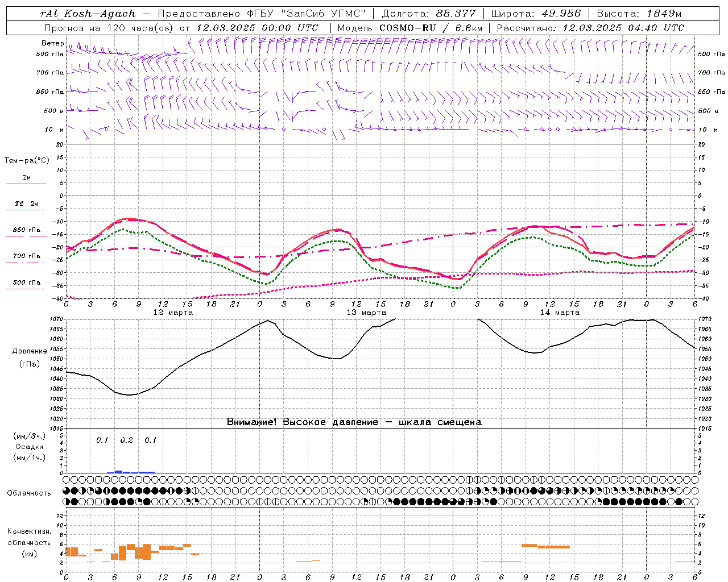Click the (км) convective height unit label
This screenshot has height=582, width=728.
[30, 553]
